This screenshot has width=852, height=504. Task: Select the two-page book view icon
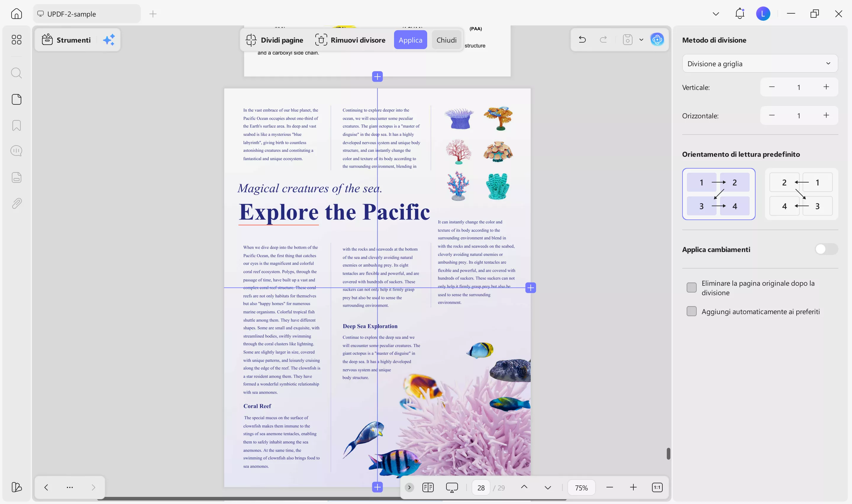click(x=428, y=487)
